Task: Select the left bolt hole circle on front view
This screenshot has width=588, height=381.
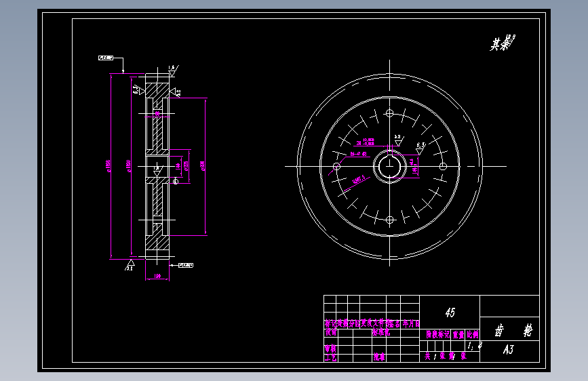Action: tap(337, 167)
